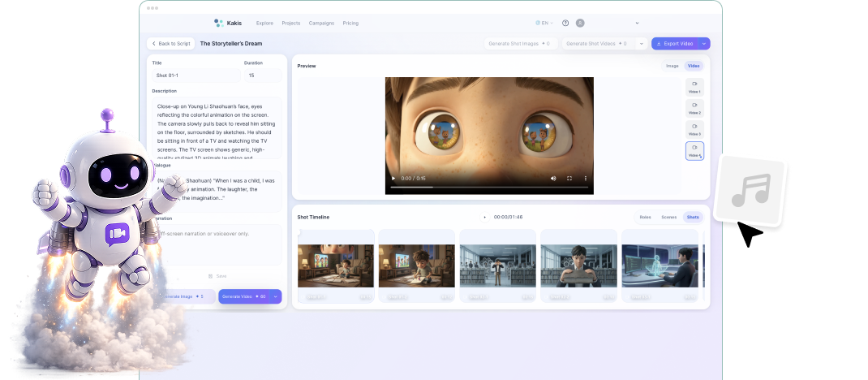Click the Generate Image button
Viewport: 868px width, 380px height.
coord(183,297)
